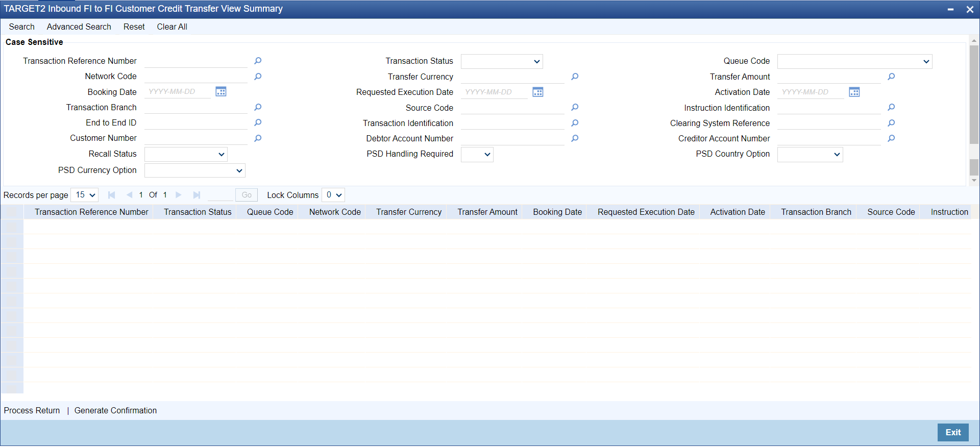Open lookup for Creditor Account Number

click(891, 138)
